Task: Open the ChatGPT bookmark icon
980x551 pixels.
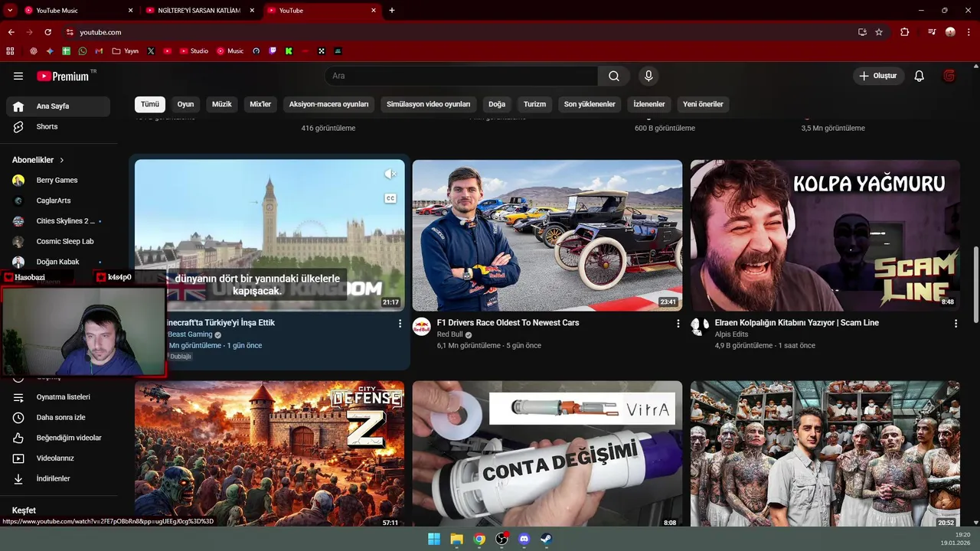Action: coord(34,51)
